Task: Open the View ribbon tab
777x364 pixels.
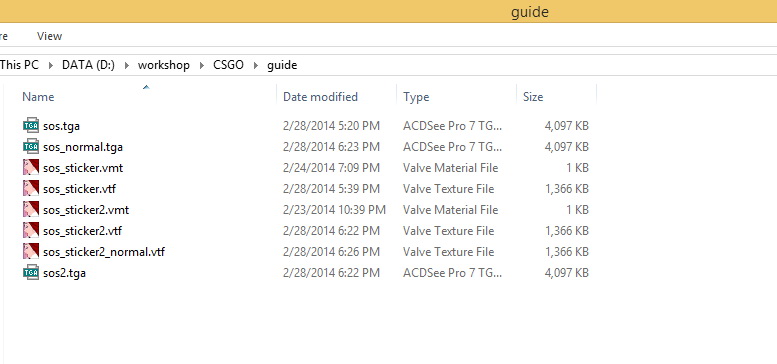Action: click(50, 36)
